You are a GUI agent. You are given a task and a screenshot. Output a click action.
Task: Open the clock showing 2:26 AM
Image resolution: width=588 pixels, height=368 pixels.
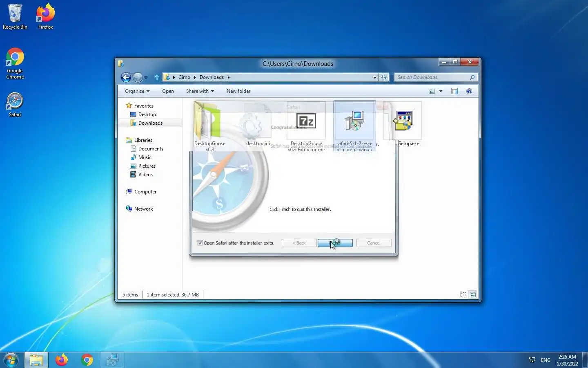coord(567,360)
